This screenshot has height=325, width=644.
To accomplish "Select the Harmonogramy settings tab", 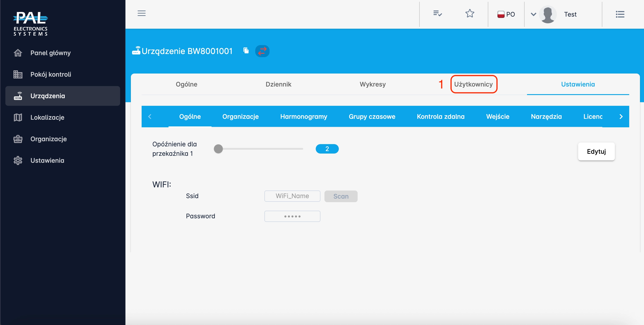I will (x=303, y=117).
